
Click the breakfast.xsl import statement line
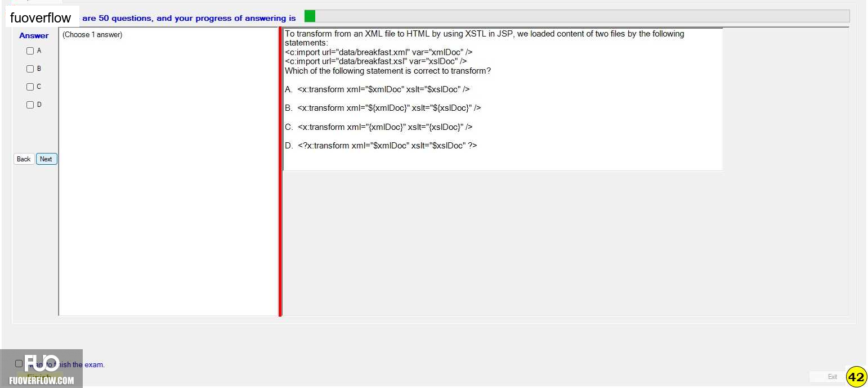pyautogui.click(x=375, y=61)
